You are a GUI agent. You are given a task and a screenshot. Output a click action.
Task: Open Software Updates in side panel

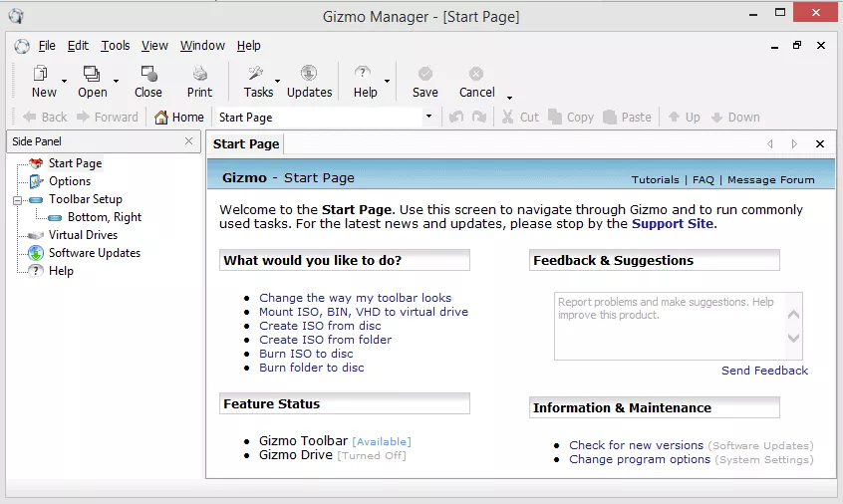pyautogui.click(x=94, y=253)
